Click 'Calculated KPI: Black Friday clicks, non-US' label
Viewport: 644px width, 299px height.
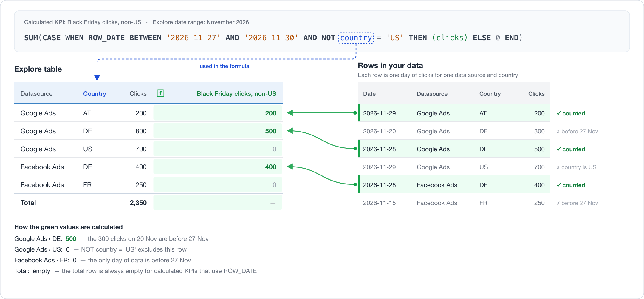point(83,22)
